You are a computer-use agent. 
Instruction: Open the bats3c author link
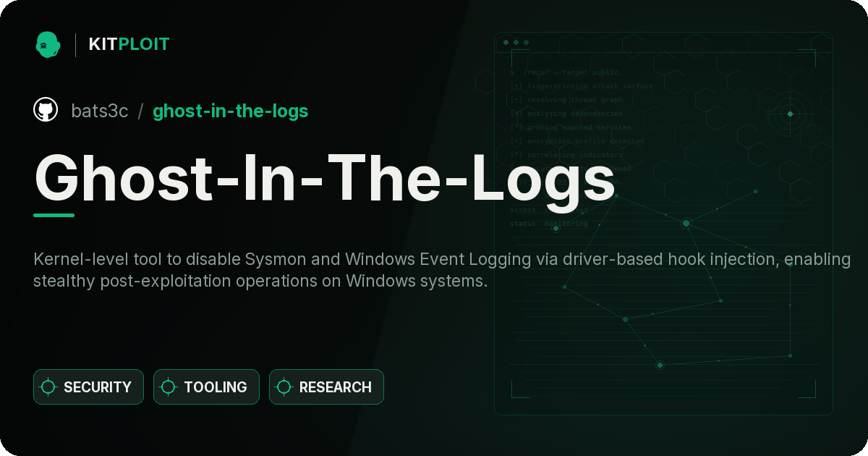point(100,111)
